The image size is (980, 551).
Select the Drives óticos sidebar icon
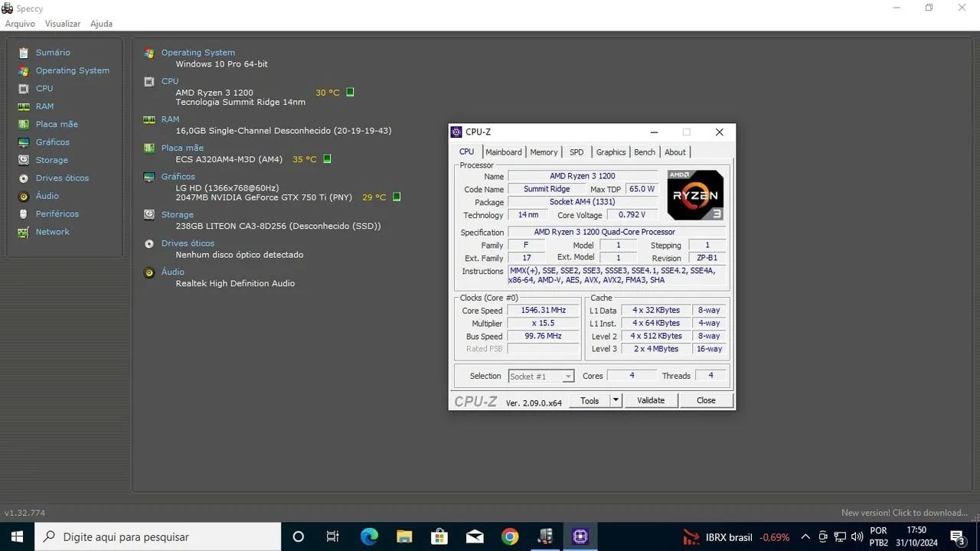(24, 178)
